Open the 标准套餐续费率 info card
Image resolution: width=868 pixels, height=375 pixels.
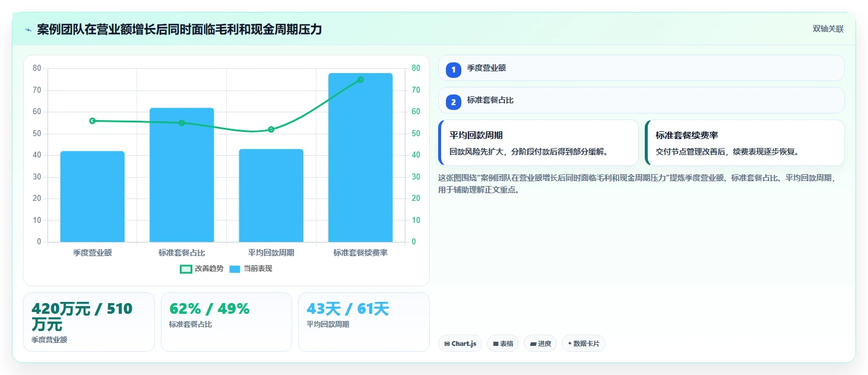[745, 143]
